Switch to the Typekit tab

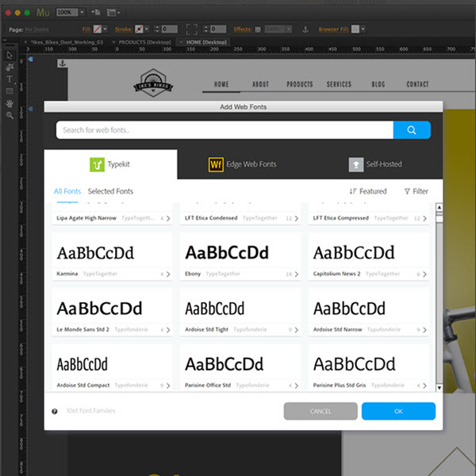(110, 164)
